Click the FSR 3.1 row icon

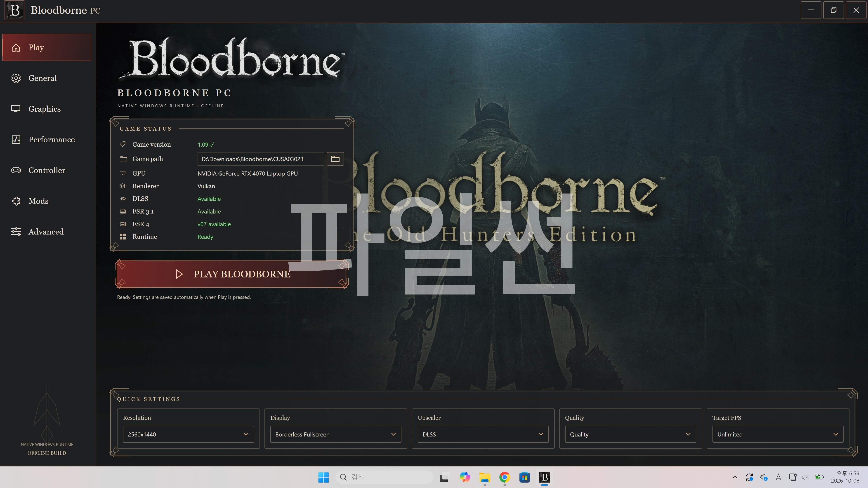click(123, 211)
